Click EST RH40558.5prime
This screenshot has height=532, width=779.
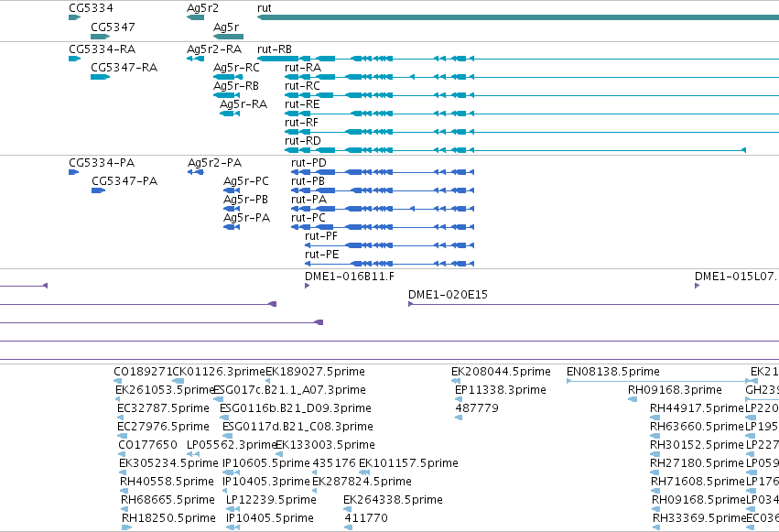[x=167, y=483]
